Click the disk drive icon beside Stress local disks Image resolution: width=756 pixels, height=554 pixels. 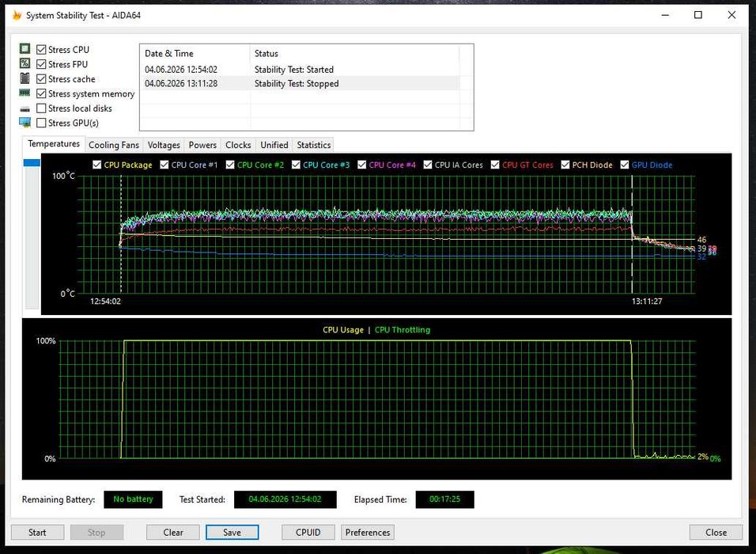tap(25, 108)
